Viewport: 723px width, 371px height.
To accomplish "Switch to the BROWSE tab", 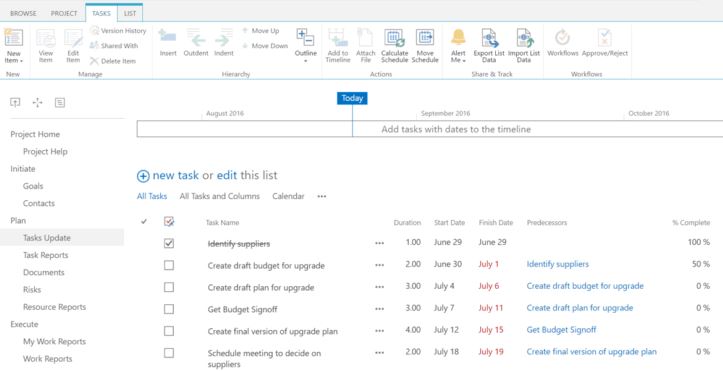I will pyautogui.click(x=23, y=13).
